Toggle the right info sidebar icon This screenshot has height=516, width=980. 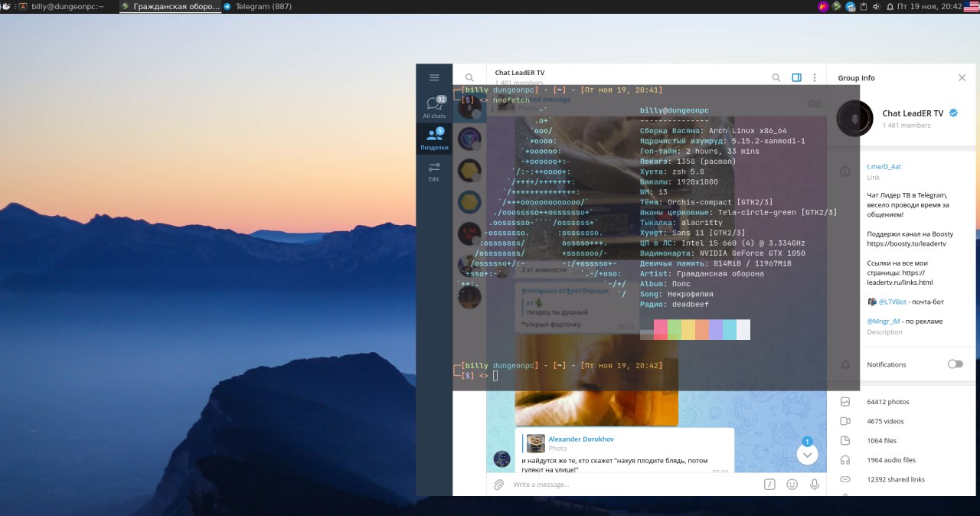pos(796,77)
